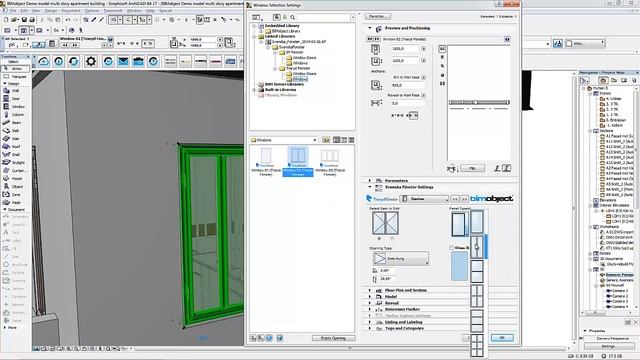Pick the four-pane panel type from the list

point(477,296)
